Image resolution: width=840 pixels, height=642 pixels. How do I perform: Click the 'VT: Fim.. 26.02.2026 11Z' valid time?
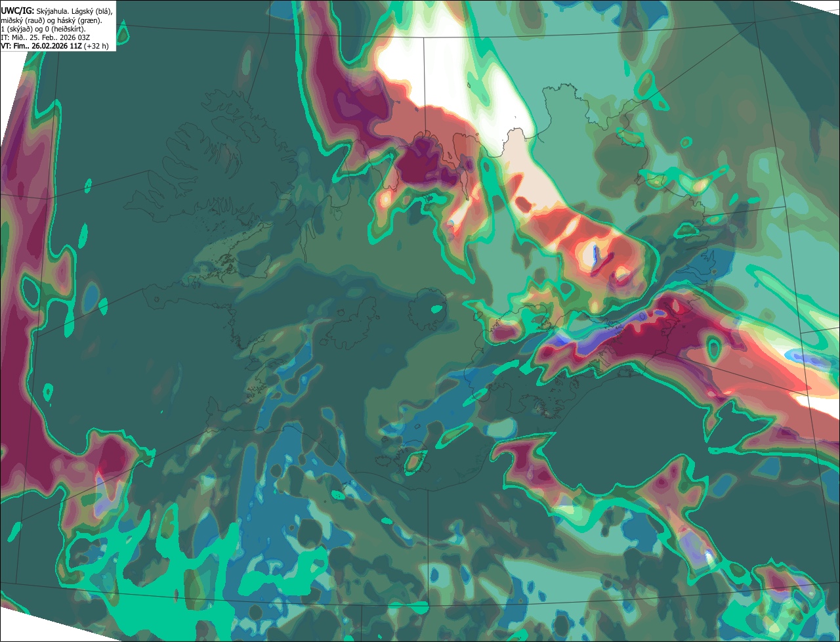41,46
